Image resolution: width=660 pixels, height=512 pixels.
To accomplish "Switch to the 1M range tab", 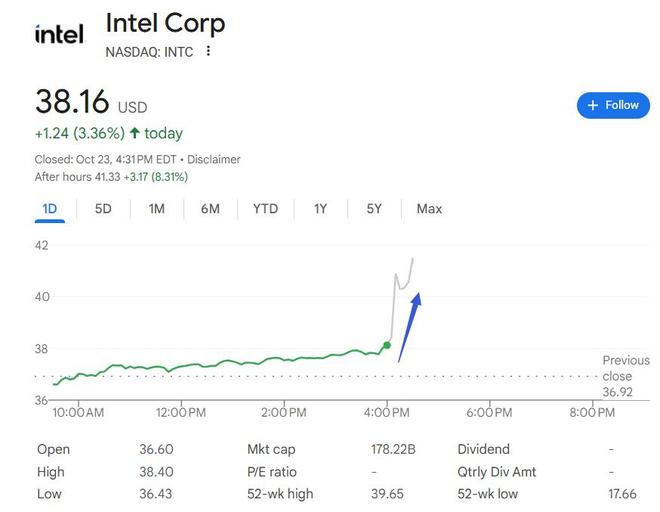I will tap(157, 209).
